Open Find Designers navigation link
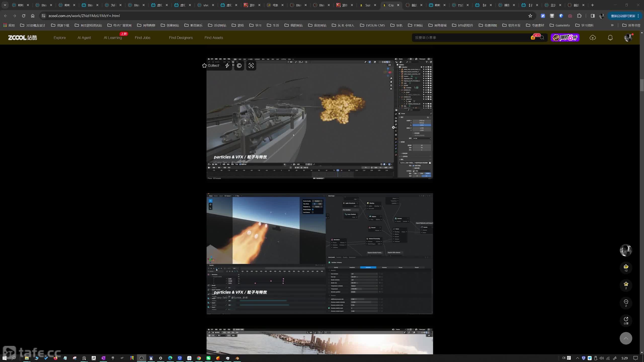 [x=181, y=38]
